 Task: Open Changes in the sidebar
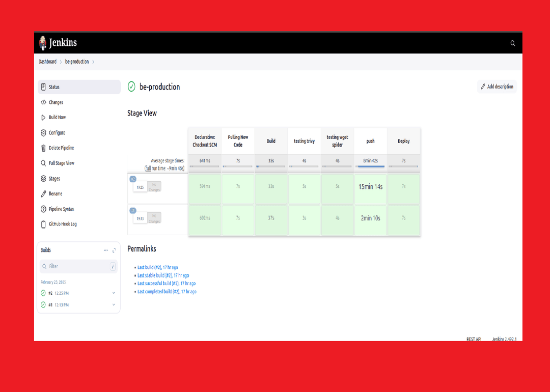click(x=56, y=102)
